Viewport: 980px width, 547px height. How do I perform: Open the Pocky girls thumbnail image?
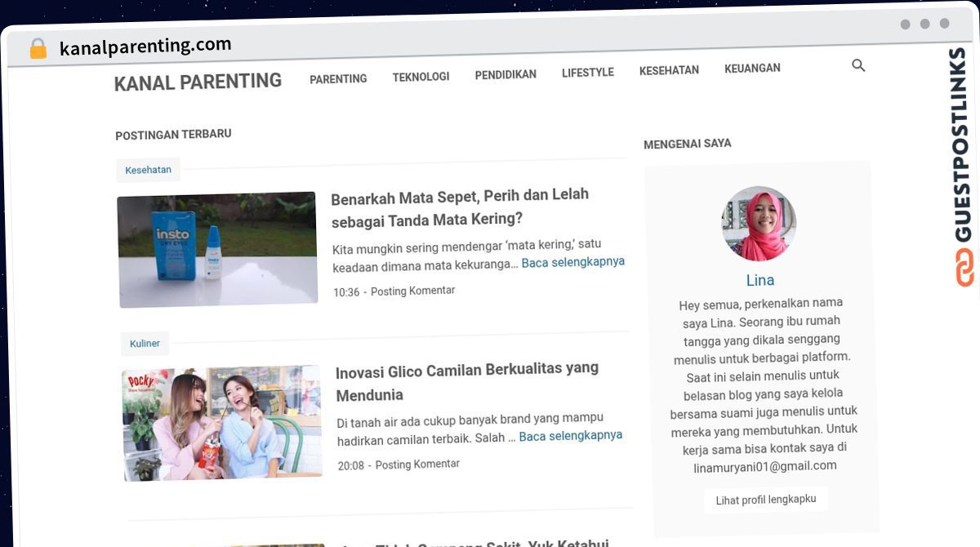pos(222,423)
